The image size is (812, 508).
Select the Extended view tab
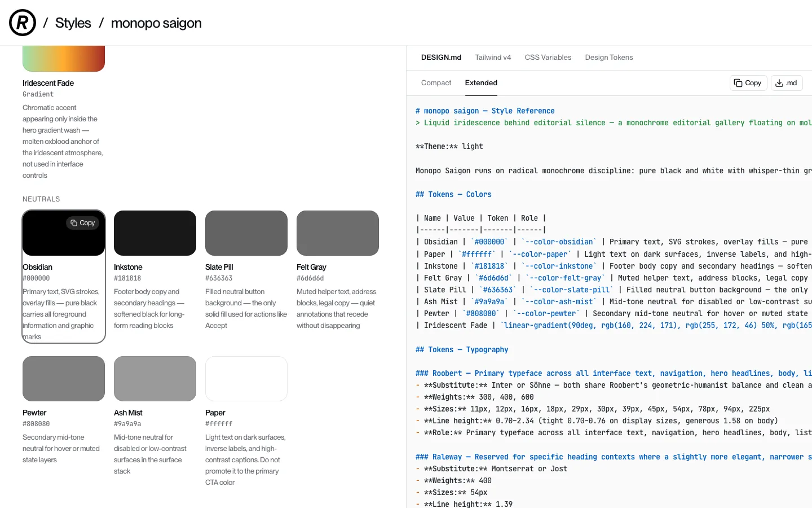481,83
